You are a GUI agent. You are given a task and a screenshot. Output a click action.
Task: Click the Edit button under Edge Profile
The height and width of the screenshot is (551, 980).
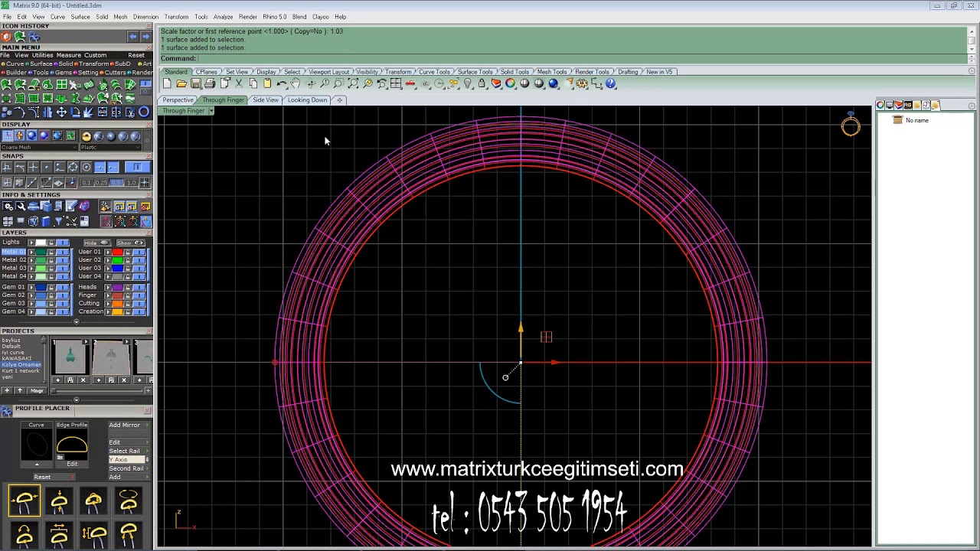pos(72,464)
